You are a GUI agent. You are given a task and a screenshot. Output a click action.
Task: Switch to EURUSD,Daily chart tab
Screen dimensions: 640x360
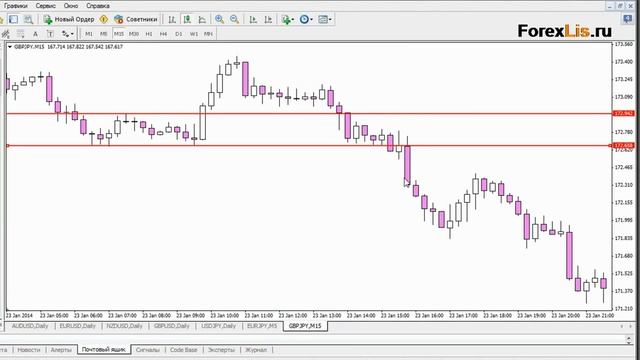click(77, 326)
